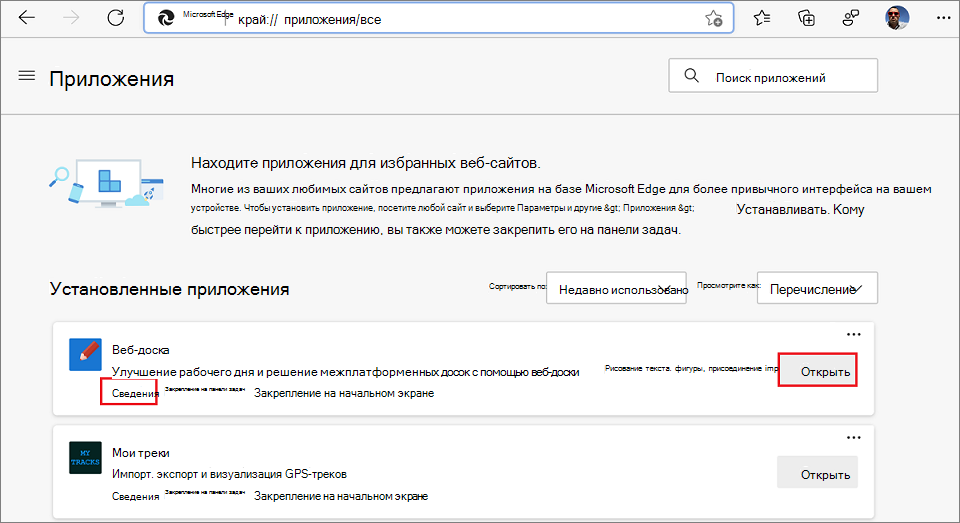The width and height of the screenshot is (960, 523).
Task: Click the GPS-треков description text
Action: click(x=229, y=474)
